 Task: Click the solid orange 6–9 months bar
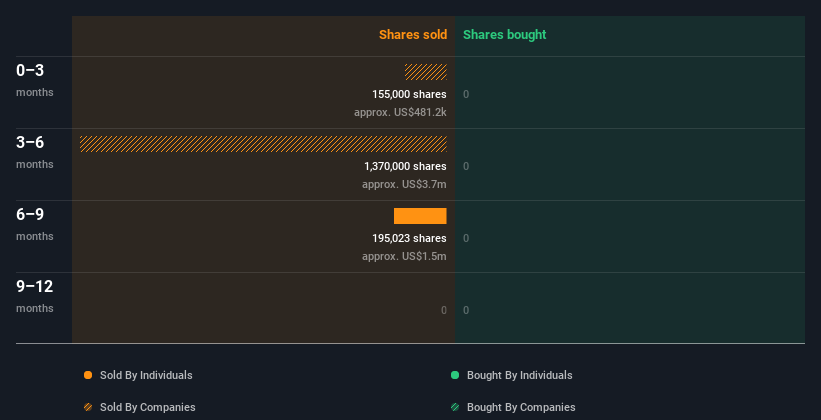420,216
